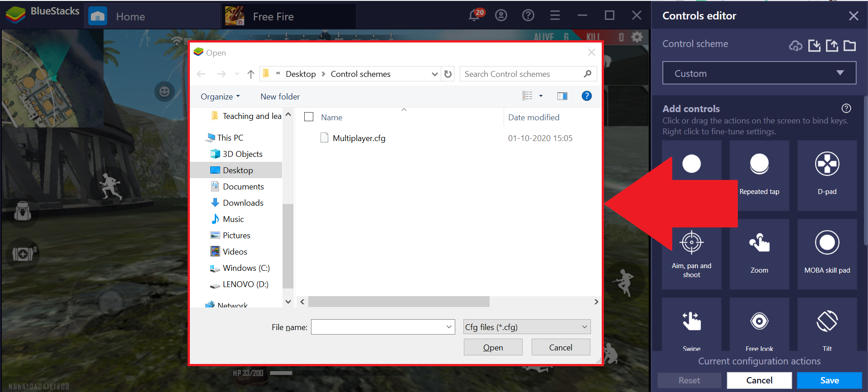The width and height of the screenshot is (868, 392).
Task: Select Desktop in the navigation tree
Action: 238,170
